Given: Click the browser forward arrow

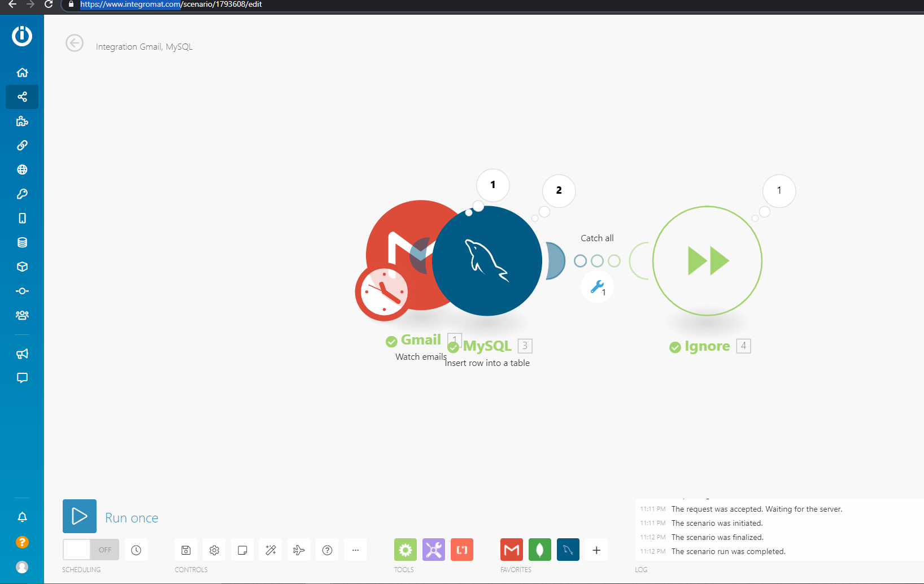Looking at the screenshot, I should point(30,5).
